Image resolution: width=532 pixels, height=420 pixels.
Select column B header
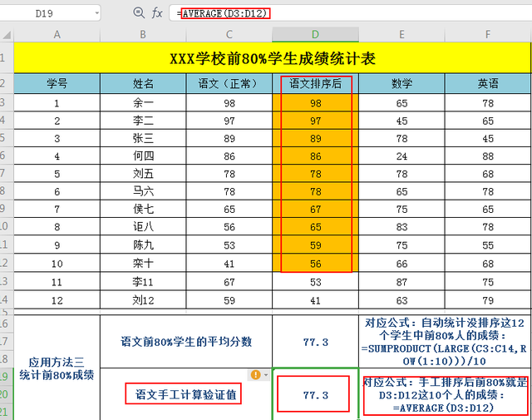[x=143, y=35]
